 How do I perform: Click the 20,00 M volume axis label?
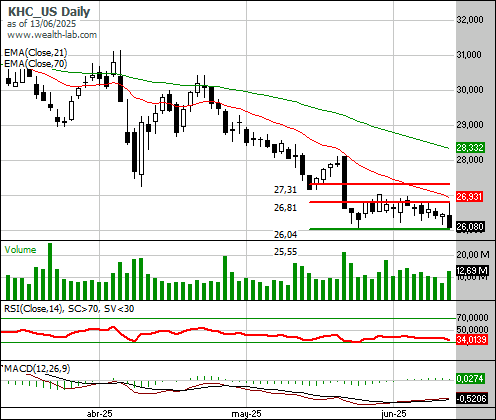(473, 255)
